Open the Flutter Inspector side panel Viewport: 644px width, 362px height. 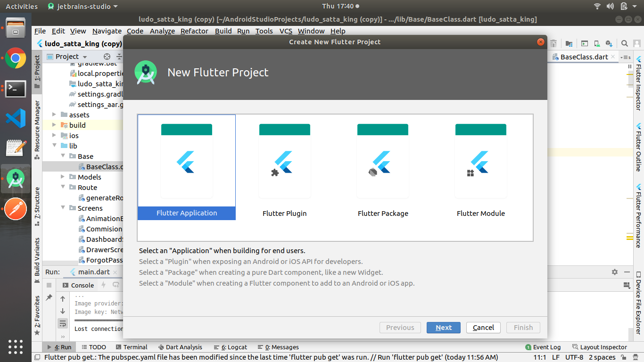[639, 83]
